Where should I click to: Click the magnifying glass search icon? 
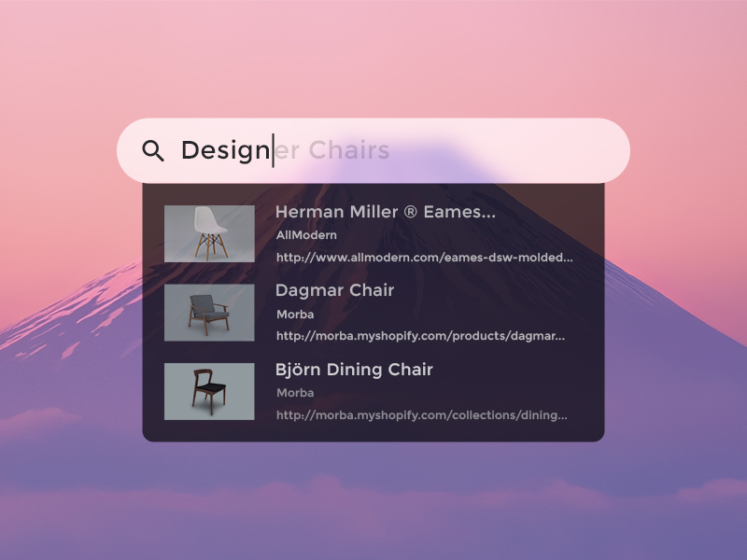[153, 150]
